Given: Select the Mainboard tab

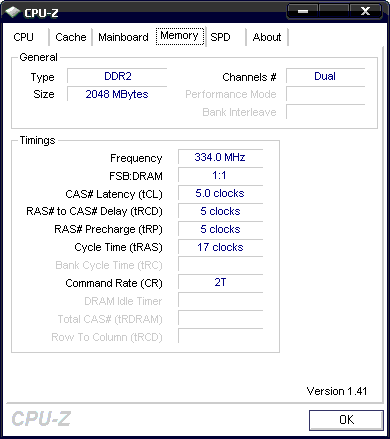Looking at the screenshot, I should click(123, 37).
